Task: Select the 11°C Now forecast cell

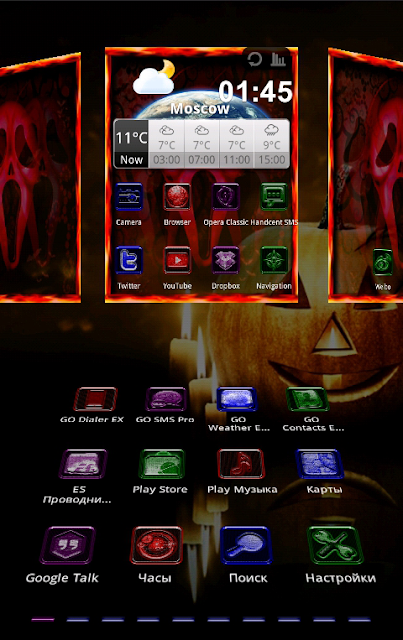Action: tap(131, 144)
